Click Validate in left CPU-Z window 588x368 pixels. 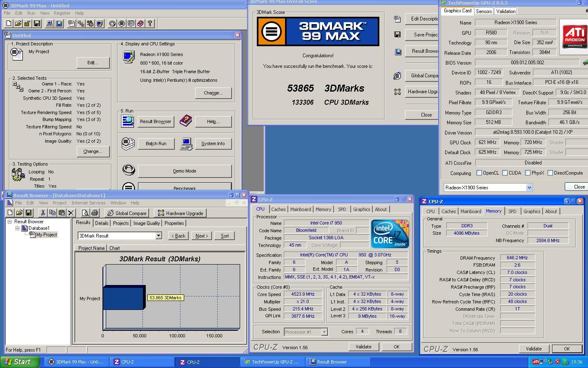[363, 347]
